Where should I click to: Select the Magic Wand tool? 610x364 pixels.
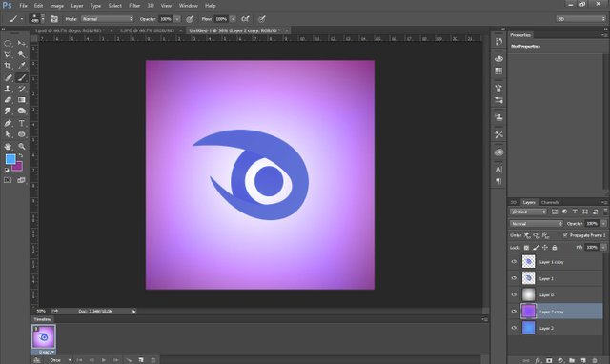21,54
